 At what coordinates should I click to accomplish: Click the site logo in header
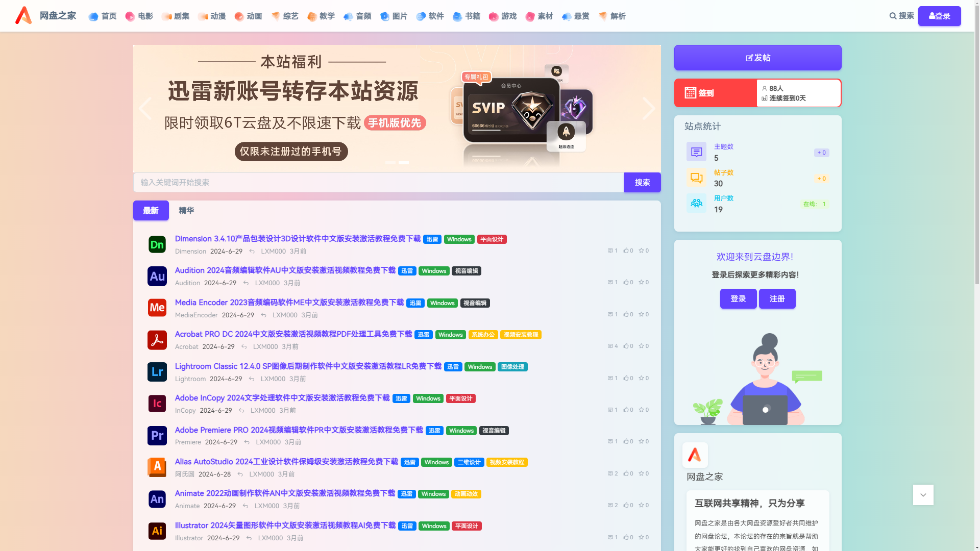(23, 16)
